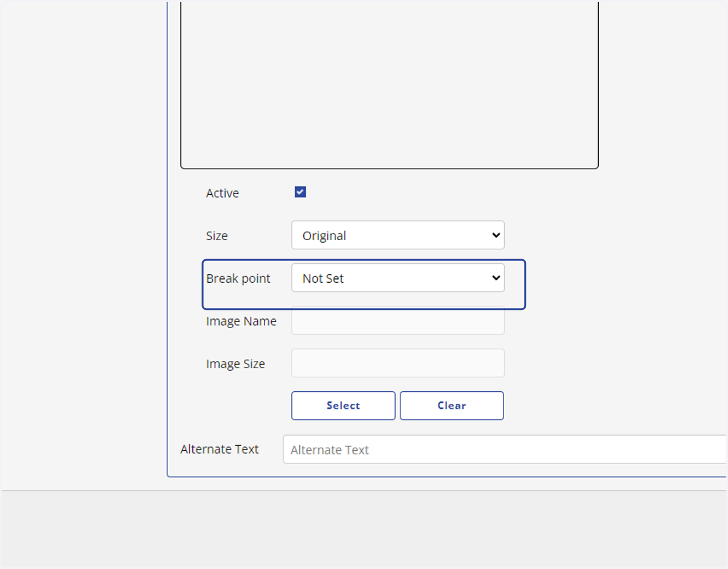Click the Select button

343,406
